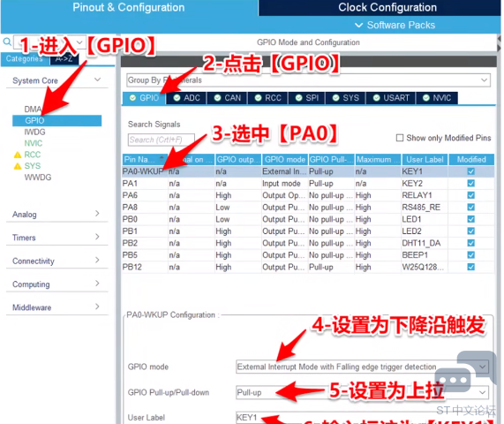Toggle Modified checkbox for W25Q128 row
504x424 pixels.
click(470, 267)
